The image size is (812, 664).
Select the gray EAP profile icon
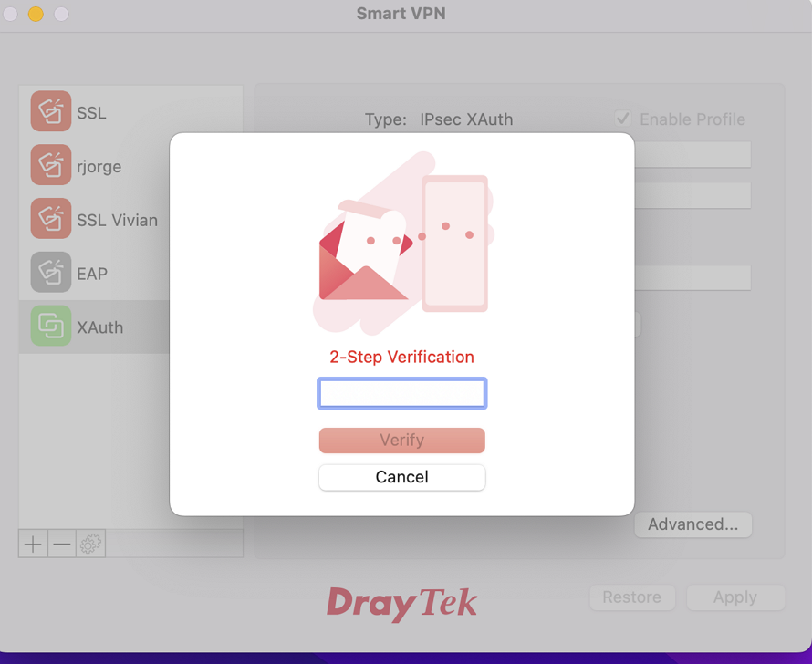[x=51, y=272]
